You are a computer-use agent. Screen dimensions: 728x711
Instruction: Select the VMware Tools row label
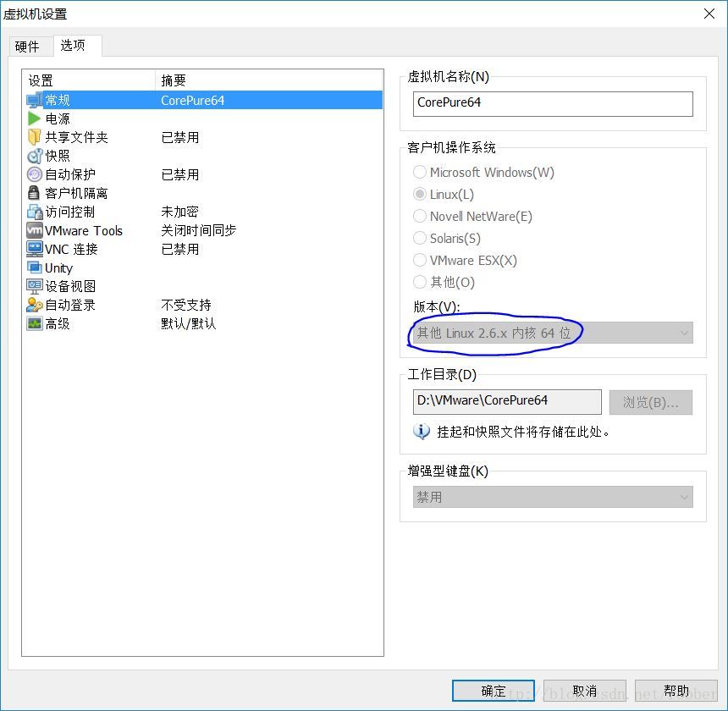click(84, 231)
